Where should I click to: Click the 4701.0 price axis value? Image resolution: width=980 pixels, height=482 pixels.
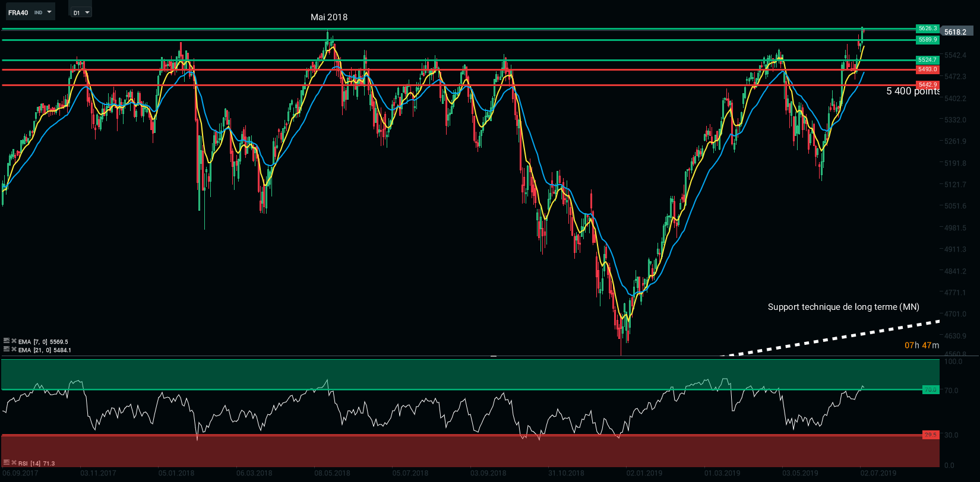[956, 314]
